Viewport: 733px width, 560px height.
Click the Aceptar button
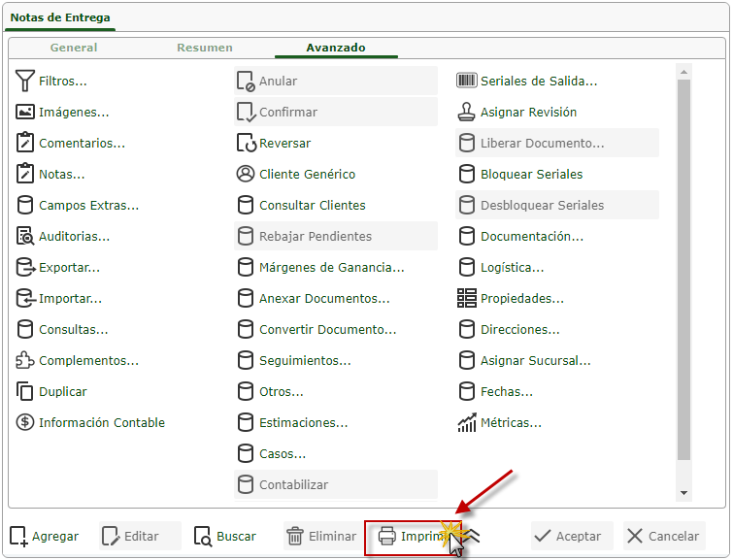point(571,536)
